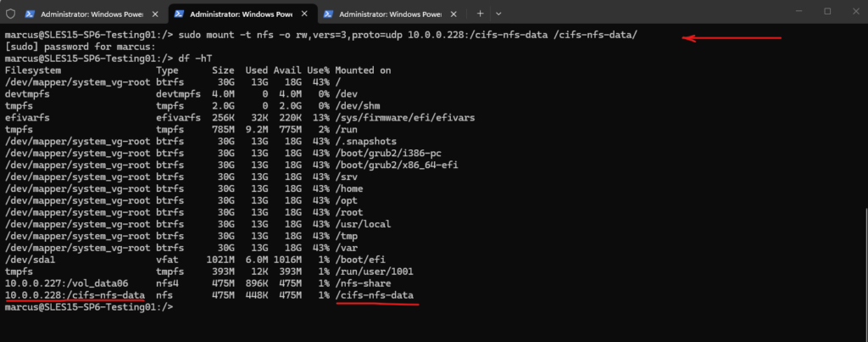This screenshot has height=342, width=868.
Task: Click the 10.0.0.228:/cifs-nfs-data filesystem entry
Action: (x=75, y=294)
